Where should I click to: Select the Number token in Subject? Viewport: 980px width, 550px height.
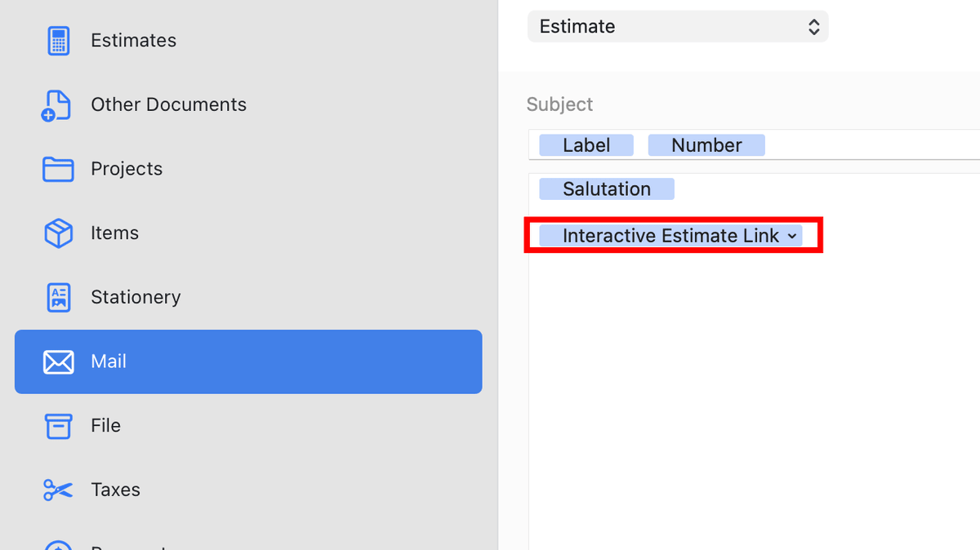pyautogui.click(x=706, y=145)
